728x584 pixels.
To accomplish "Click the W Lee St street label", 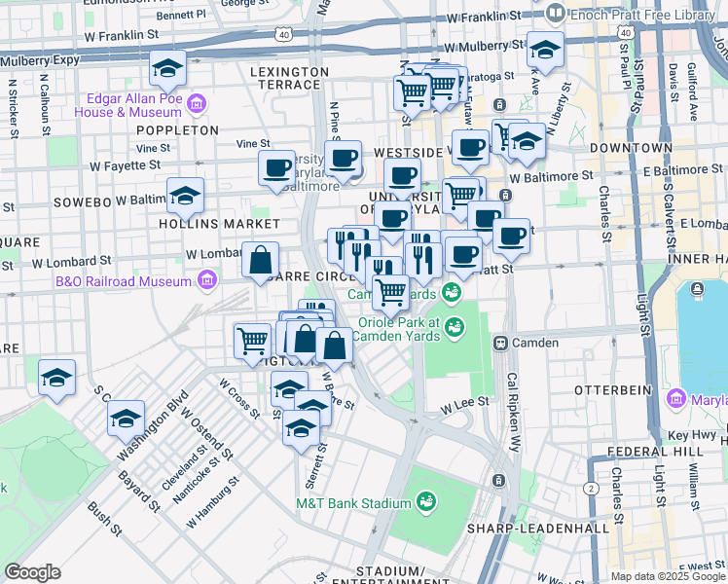I will tap(465, 405).
